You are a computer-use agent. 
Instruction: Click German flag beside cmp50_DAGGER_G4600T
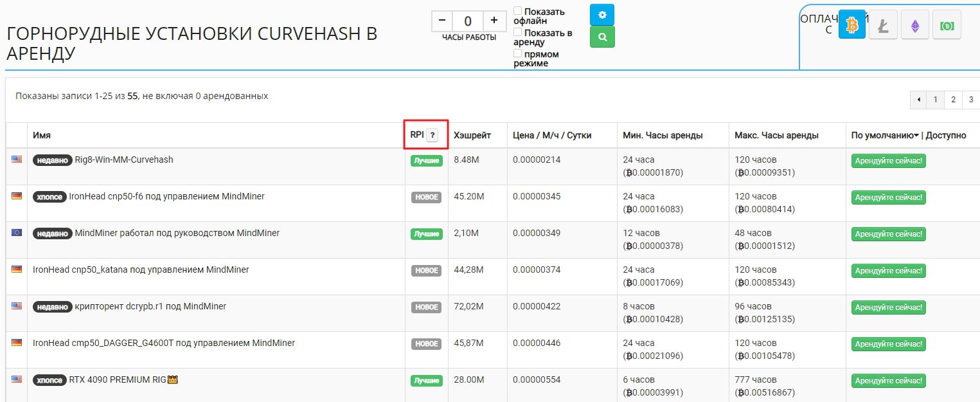pos(17,343)
